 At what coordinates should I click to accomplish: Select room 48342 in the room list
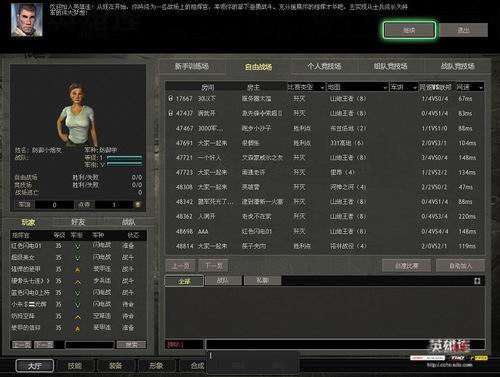click(325, 202)
